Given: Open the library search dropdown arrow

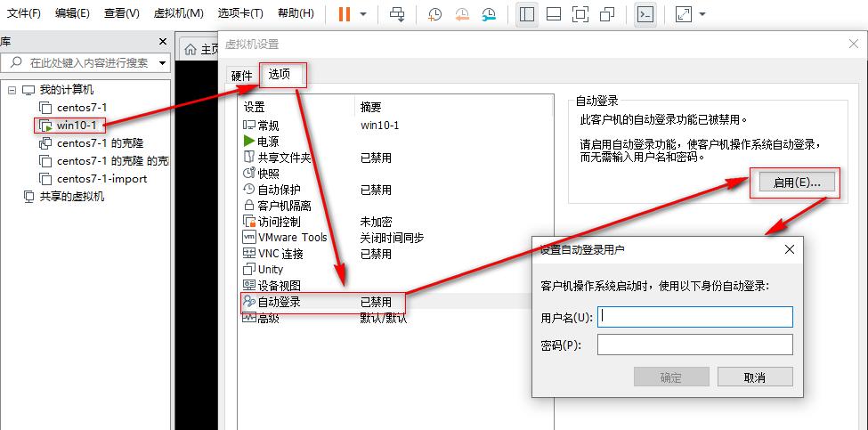Looking at the screenshot, I should (162, 63).
